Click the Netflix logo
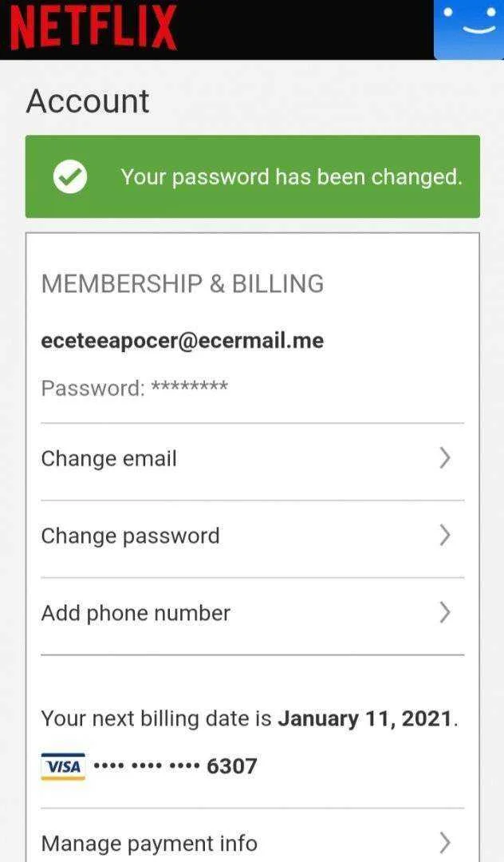This screenshot has width=504, height=862. point(94,27)
